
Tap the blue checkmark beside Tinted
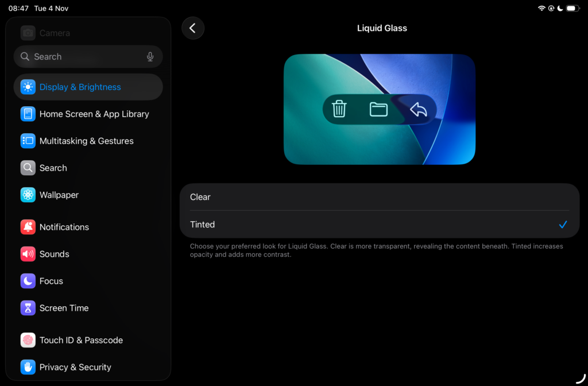563,225
